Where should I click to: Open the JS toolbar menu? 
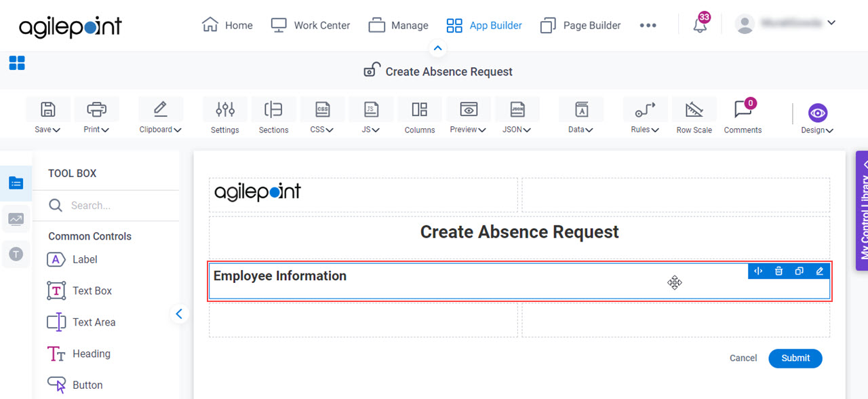371,116
